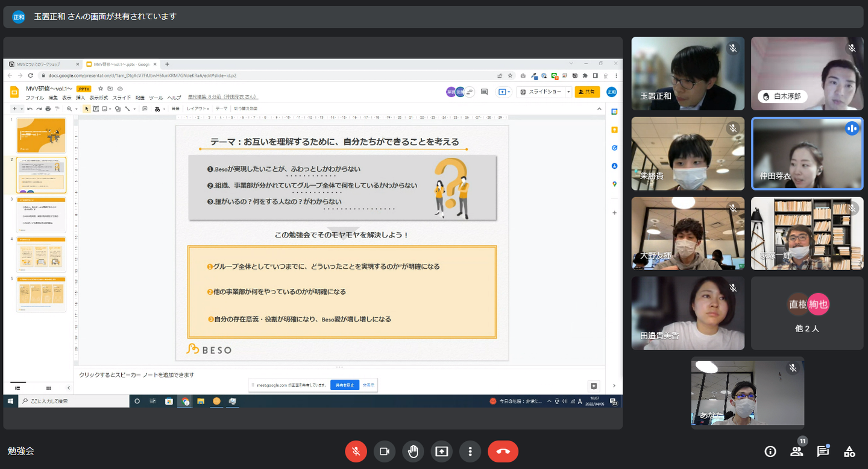Open the in-call chat panel
This screenshot has height=469, width=868.
click(823, 451)
